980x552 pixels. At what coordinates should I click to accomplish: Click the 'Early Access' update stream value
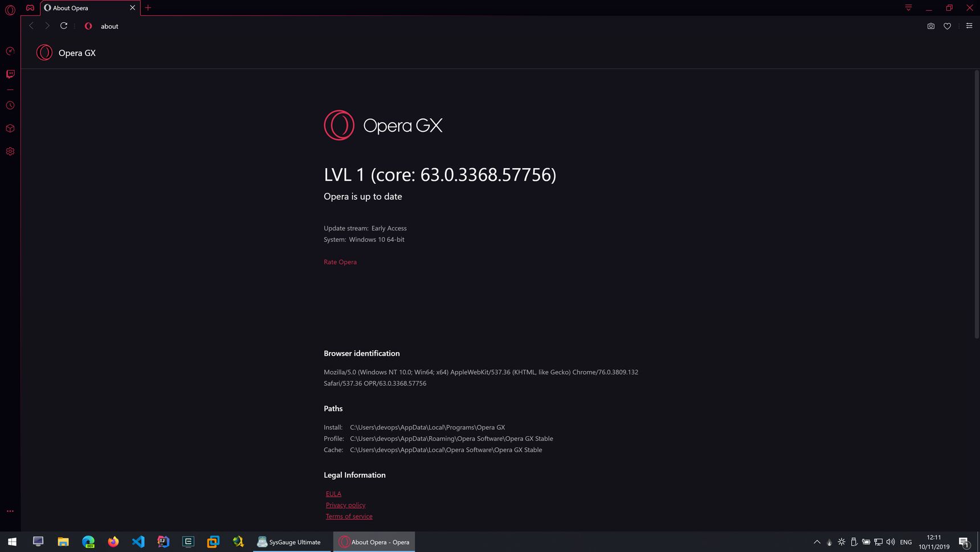click(389, 228)
